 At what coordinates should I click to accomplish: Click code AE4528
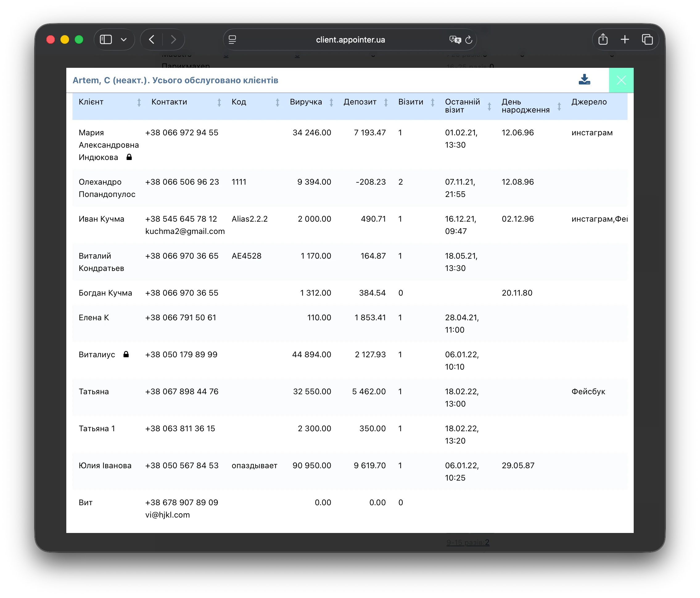pyautogui.click(x=246, y=256)
